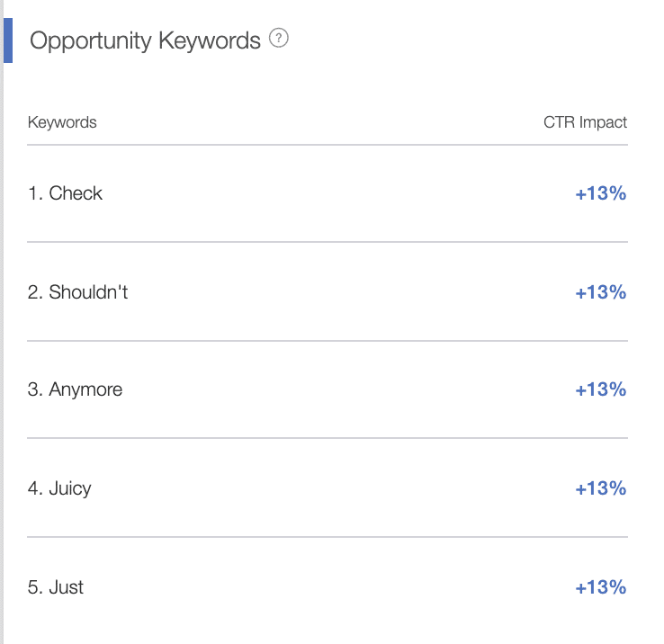Click the +13% value for Shouldn't
This screenshot has height=644, width=664.
click(600, 292)
